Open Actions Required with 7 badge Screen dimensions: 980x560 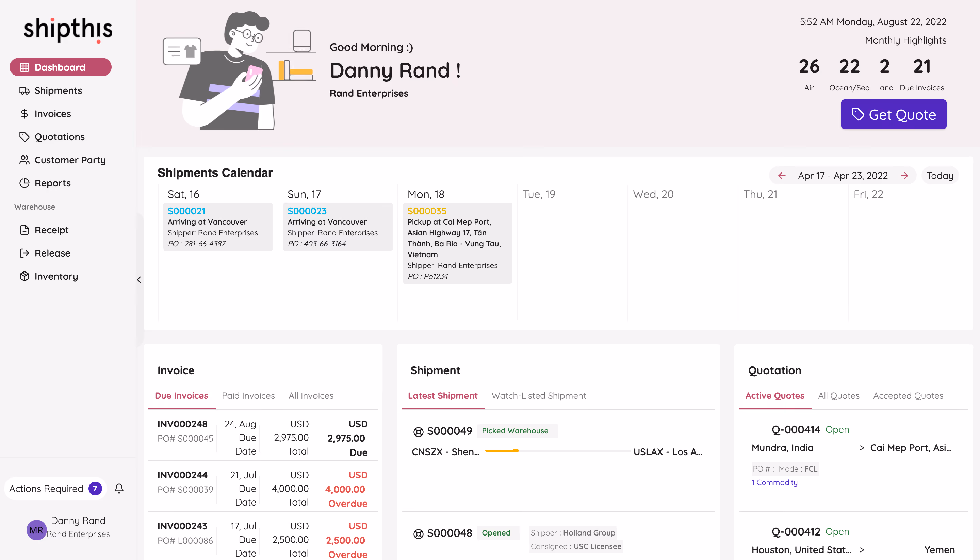[55, 489]
